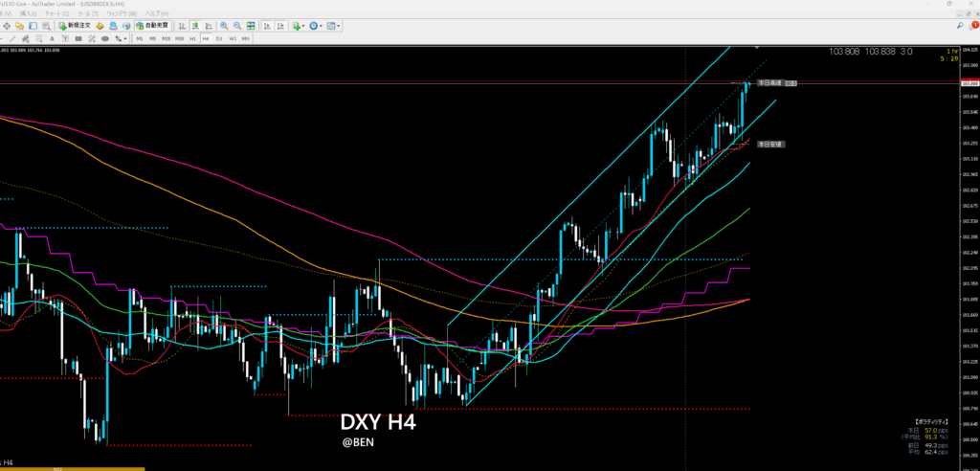Zoom out on the chart
The height and width of the screenshot is (471, 980).
tap(235, 25)
